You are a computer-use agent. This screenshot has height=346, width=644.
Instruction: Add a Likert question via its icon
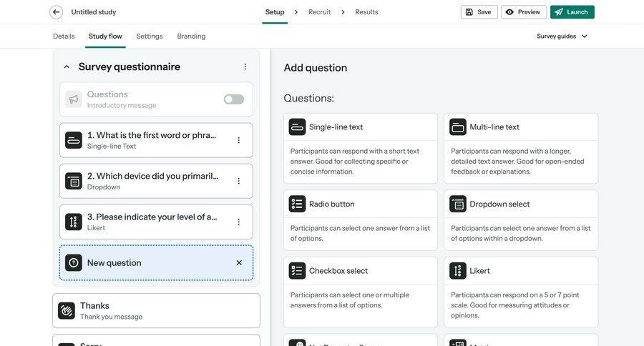point(458,271)
